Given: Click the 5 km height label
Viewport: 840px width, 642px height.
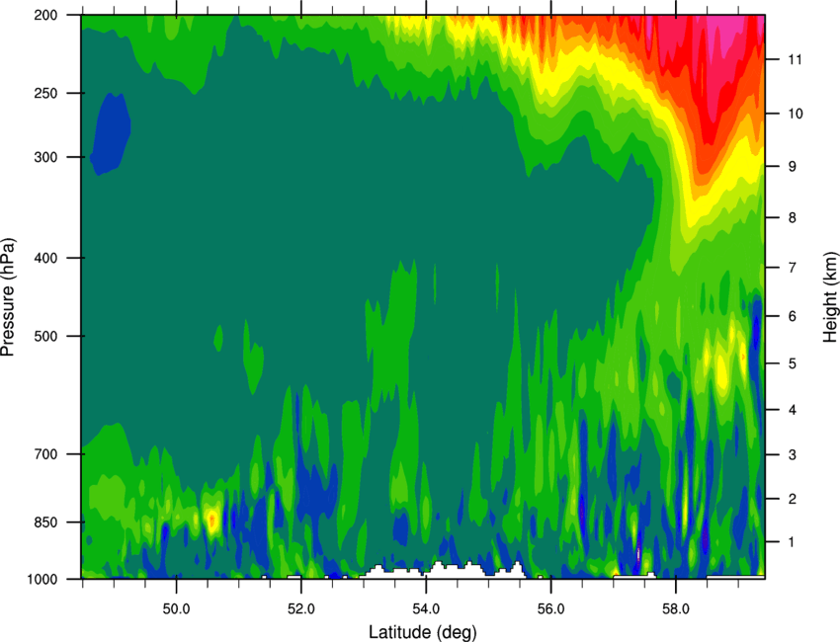Looking at the screenshot, I should pos(792,363).
